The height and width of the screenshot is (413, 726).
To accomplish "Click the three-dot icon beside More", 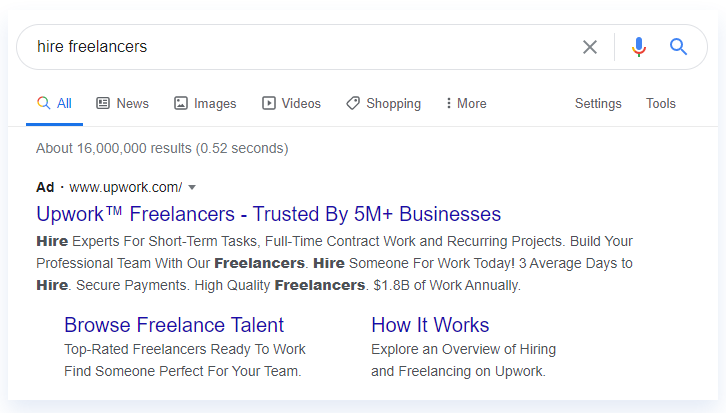I will (448, 103).
